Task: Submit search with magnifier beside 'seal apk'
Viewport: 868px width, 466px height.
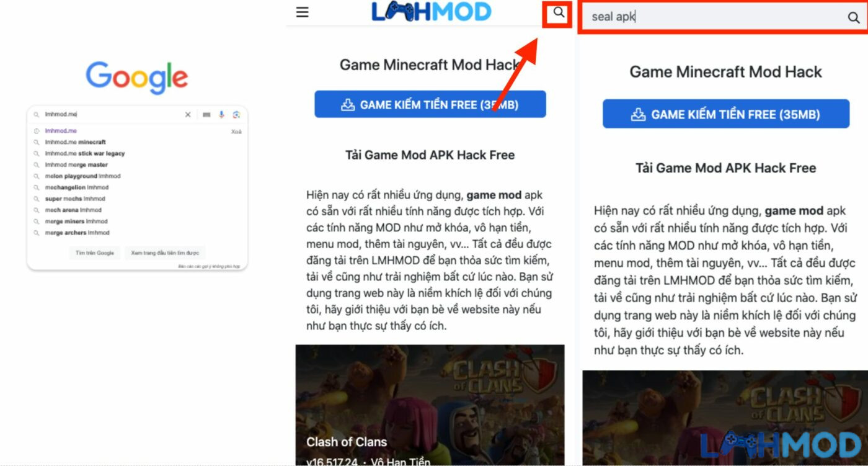Action: 854,17
